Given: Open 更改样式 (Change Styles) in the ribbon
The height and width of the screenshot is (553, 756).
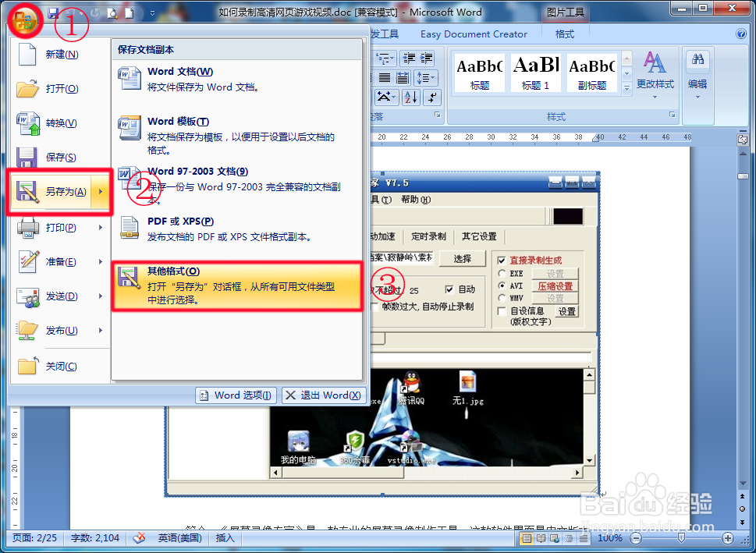Looking at the screenshot, I should [x=655, y=74].
